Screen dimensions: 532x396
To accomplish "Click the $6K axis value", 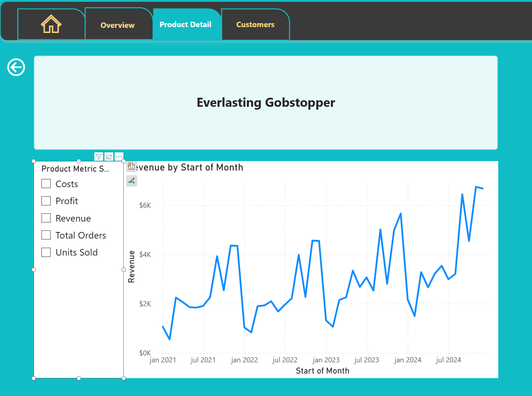I will [x=145, y=205].
